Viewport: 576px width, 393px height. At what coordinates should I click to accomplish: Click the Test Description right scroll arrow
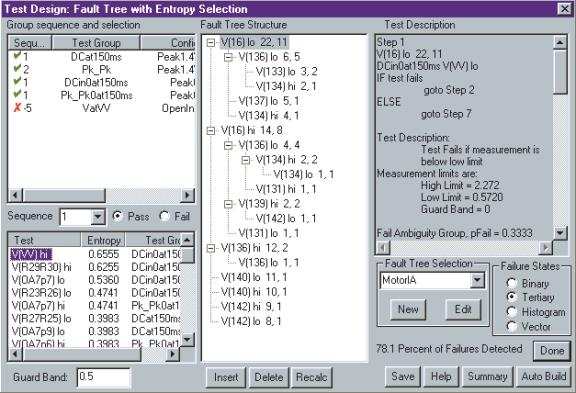point(546,248)
